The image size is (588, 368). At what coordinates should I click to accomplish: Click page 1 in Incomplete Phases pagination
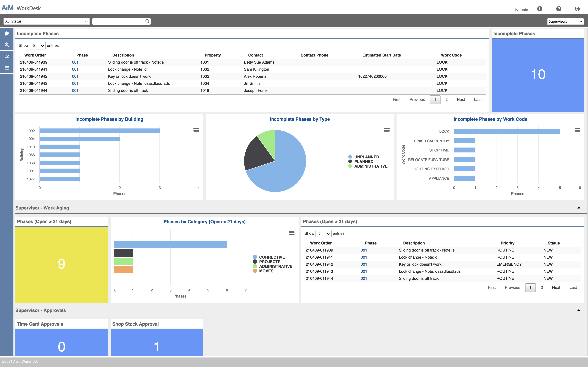point(435,100)
